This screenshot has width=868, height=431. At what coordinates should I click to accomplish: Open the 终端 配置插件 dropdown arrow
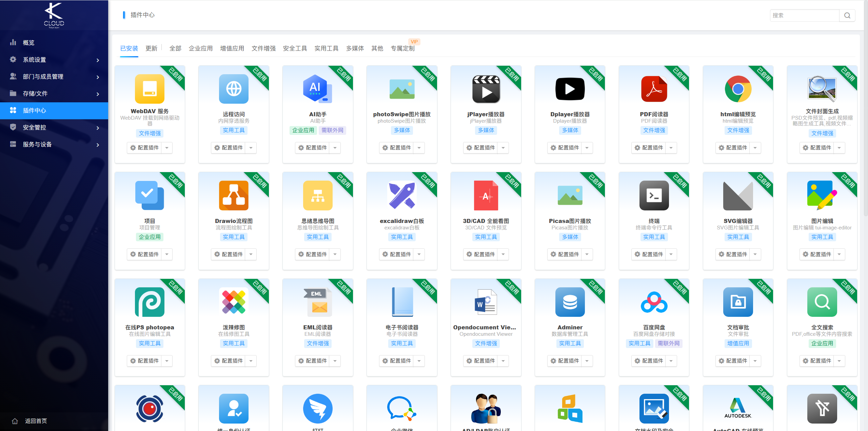click(x=671, y=254)
